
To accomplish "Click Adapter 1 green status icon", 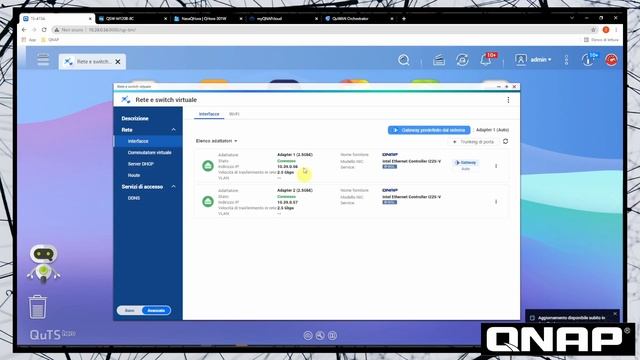I will (x=208, y=166).
